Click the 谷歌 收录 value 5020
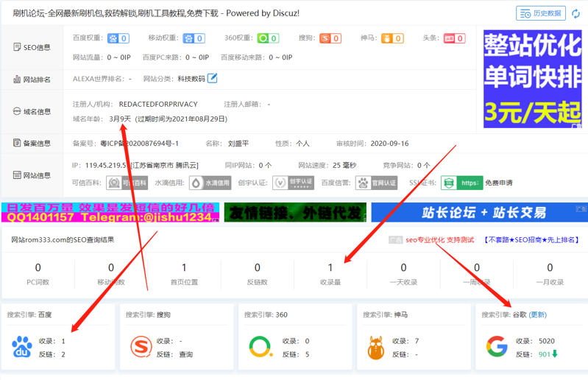This screenshot has height=380, width=588. pyautogui.click(x=546, y=341)
